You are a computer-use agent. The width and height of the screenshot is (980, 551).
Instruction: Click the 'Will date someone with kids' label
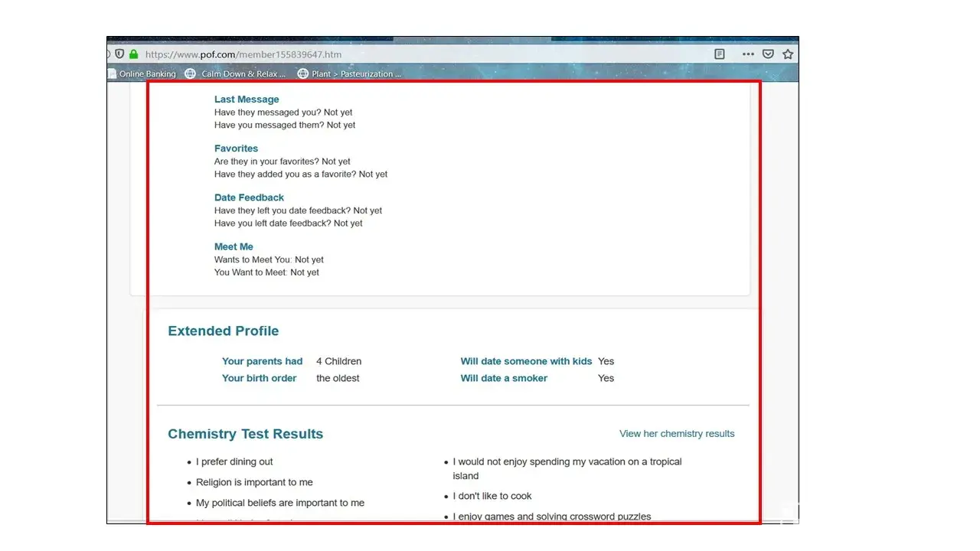[x=526, y=361]
